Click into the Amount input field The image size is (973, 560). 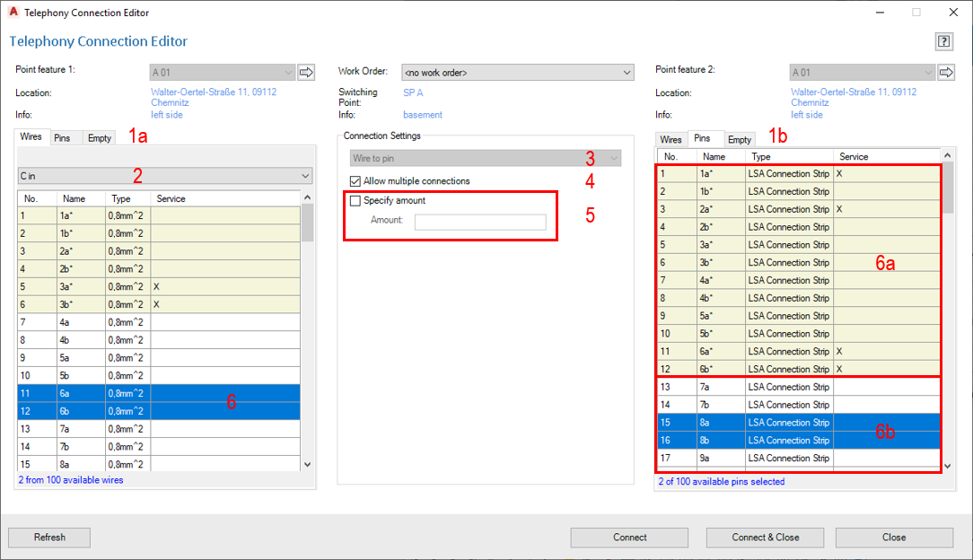point(480,222)
